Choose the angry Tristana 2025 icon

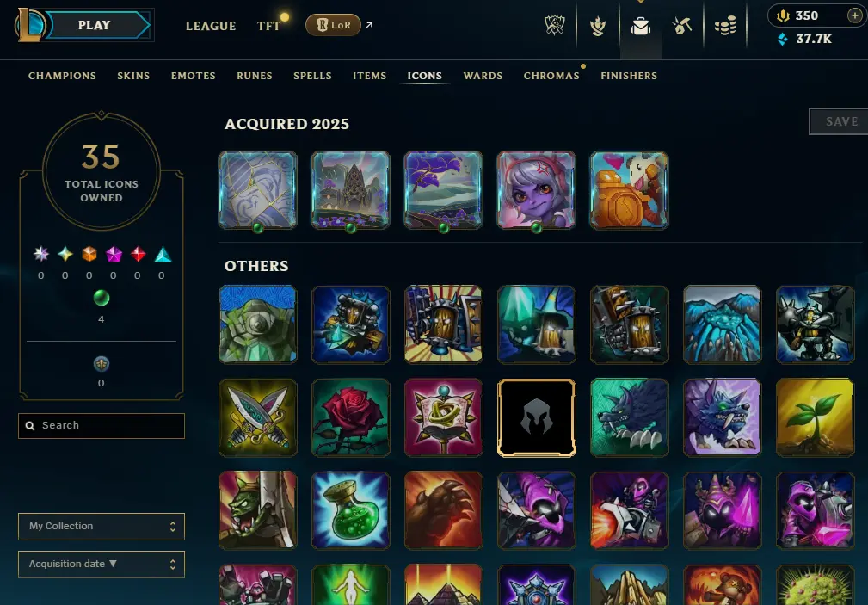[x=537, y=190]
